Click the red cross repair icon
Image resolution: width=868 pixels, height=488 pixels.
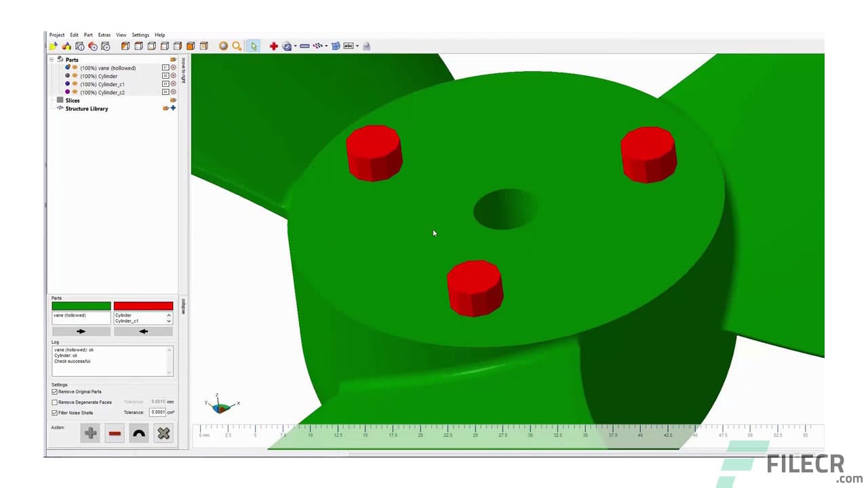click(273, 45)
